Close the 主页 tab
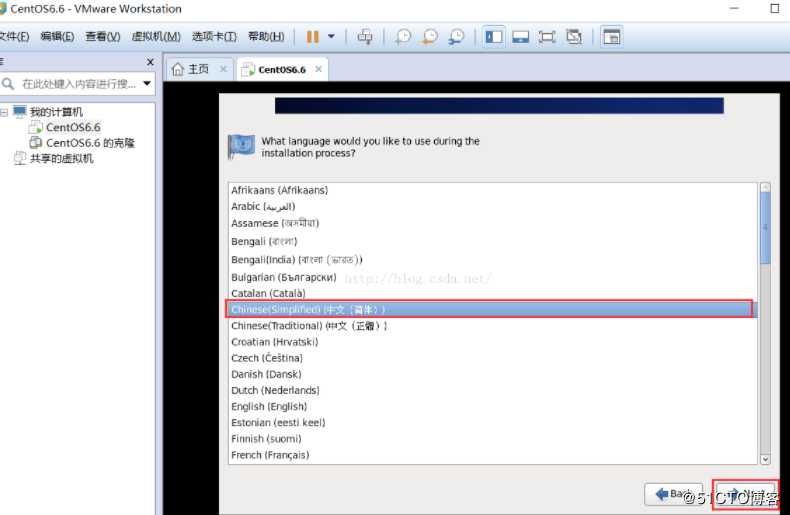 click(x=223, y=69)
